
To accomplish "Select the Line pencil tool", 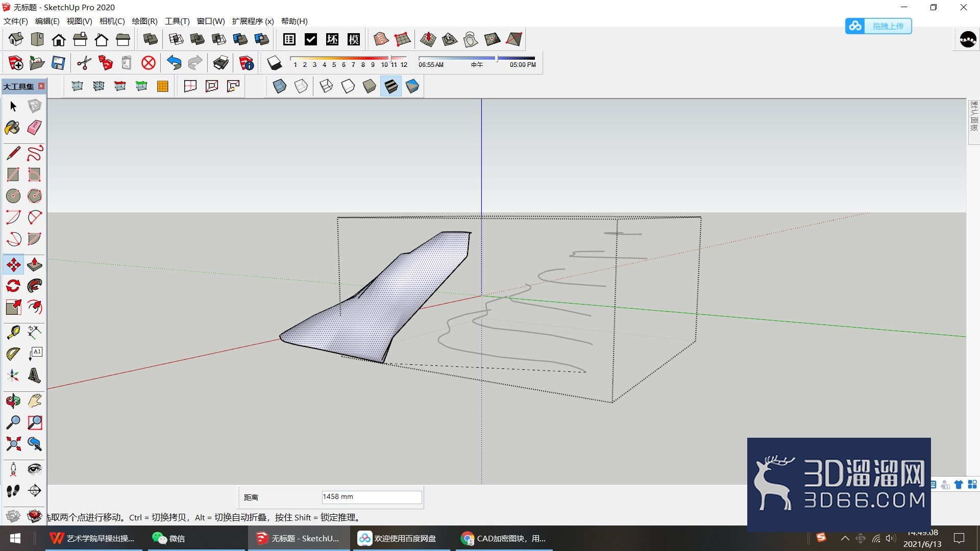I will [x=13, y=153].
